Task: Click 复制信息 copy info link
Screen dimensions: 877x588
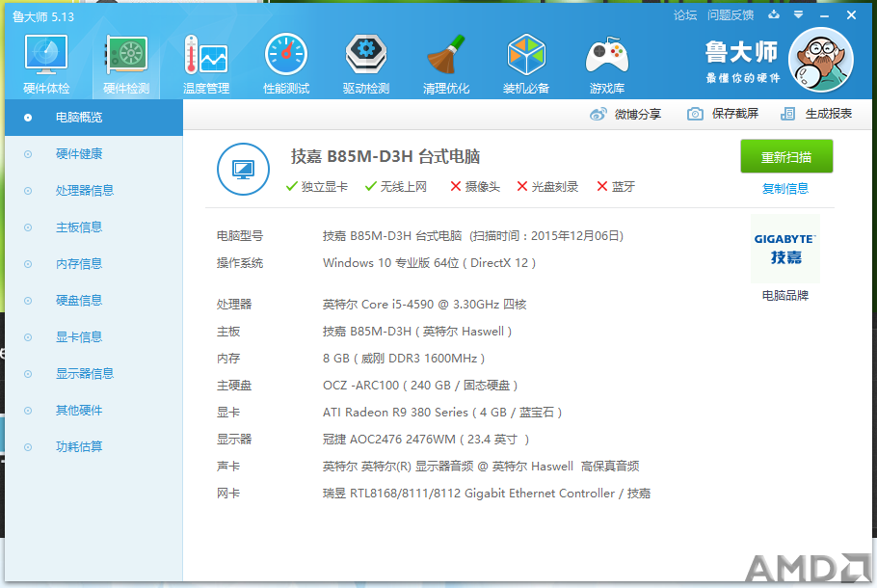Action: pyautogui.click(x=785, y=189)
